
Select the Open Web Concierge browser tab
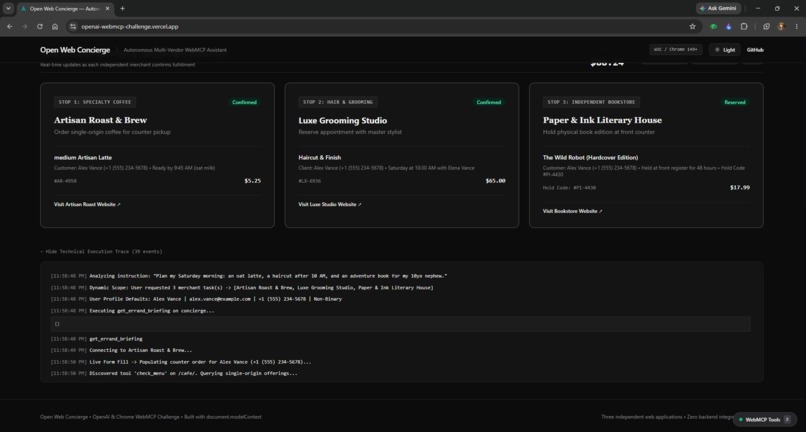[x=65, y=9]
